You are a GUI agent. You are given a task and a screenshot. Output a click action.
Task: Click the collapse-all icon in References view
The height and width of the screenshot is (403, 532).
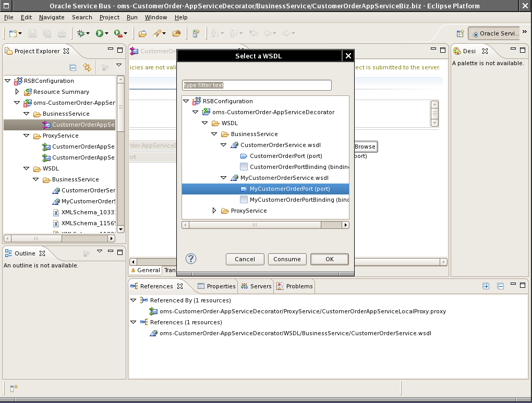[x=501, y=286]
